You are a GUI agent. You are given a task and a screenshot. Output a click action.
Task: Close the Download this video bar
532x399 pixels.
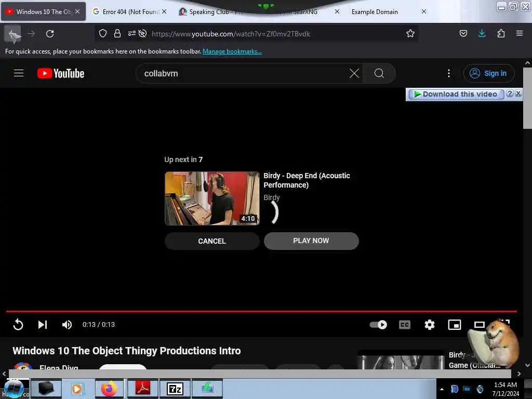pos(518,94)
